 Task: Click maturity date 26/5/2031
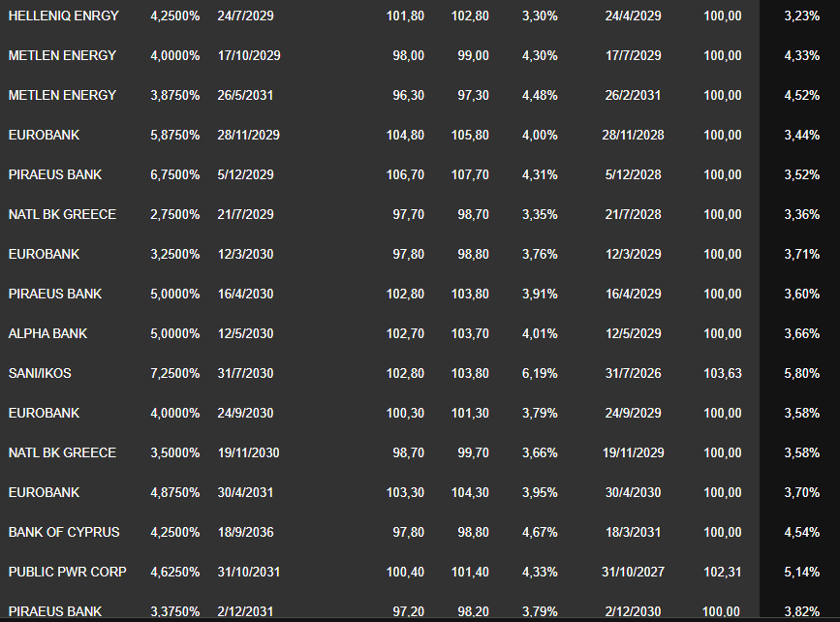tap(245, 95)
